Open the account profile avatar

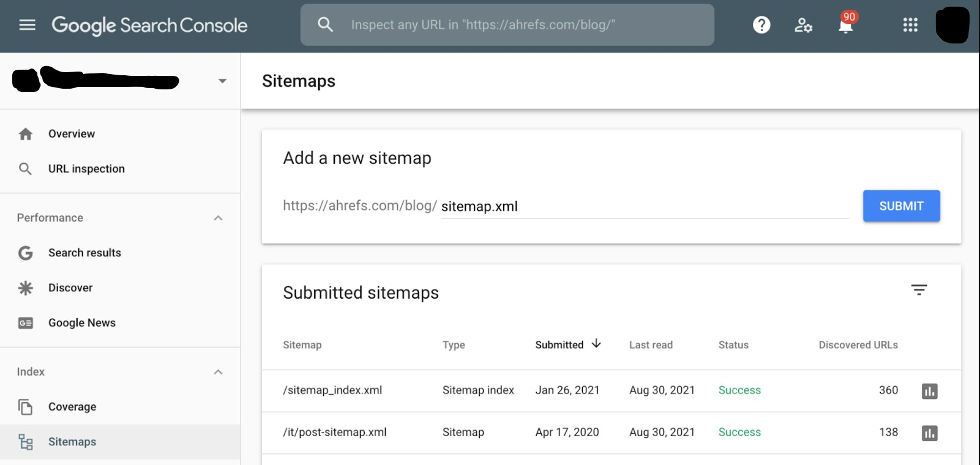pos(952,25)
